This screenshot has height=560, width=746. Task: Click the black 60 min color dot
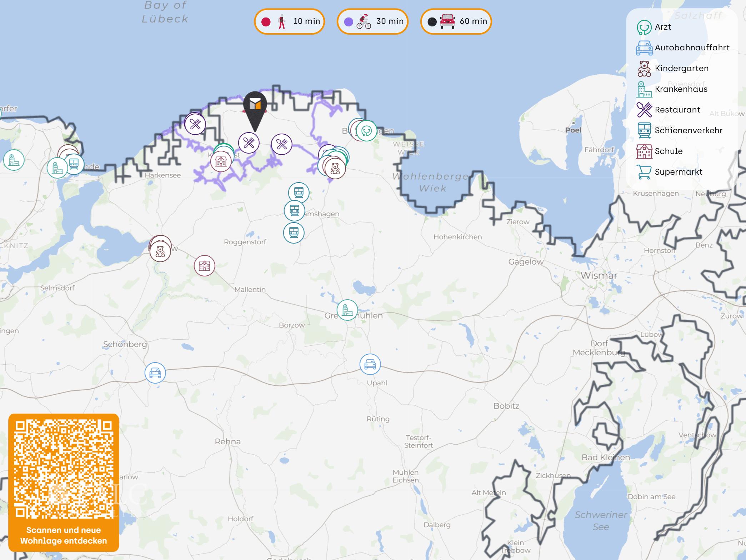(432, 22)
